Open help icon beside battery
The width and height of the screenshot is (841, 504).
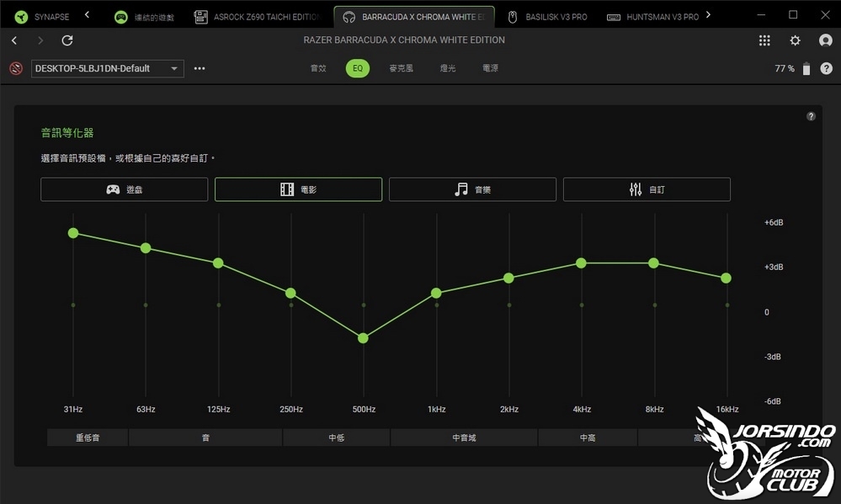coord(827,69)
